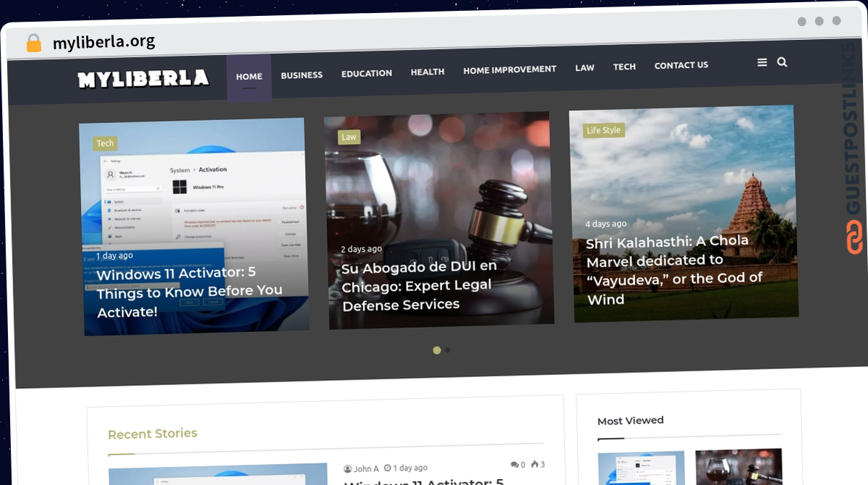
Task: Click the author avatar icon beside John A
Action: coord(348,469)
